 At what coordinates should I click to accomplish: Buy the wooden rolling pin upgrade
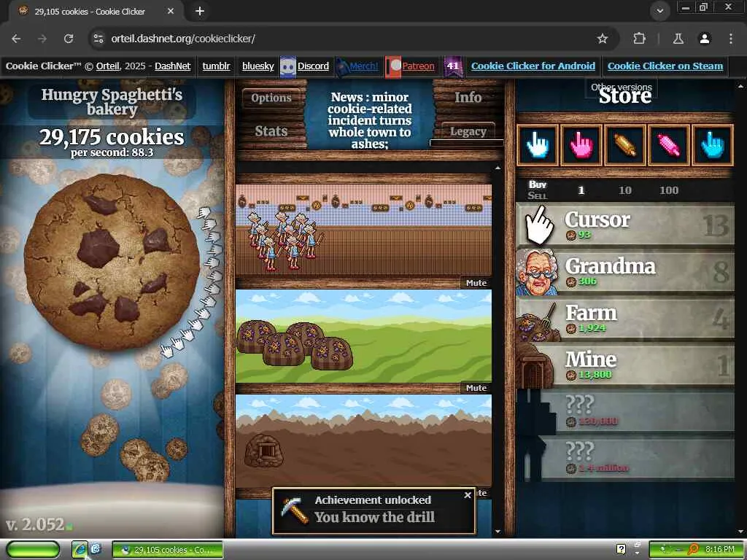click(x=625, y=145)
